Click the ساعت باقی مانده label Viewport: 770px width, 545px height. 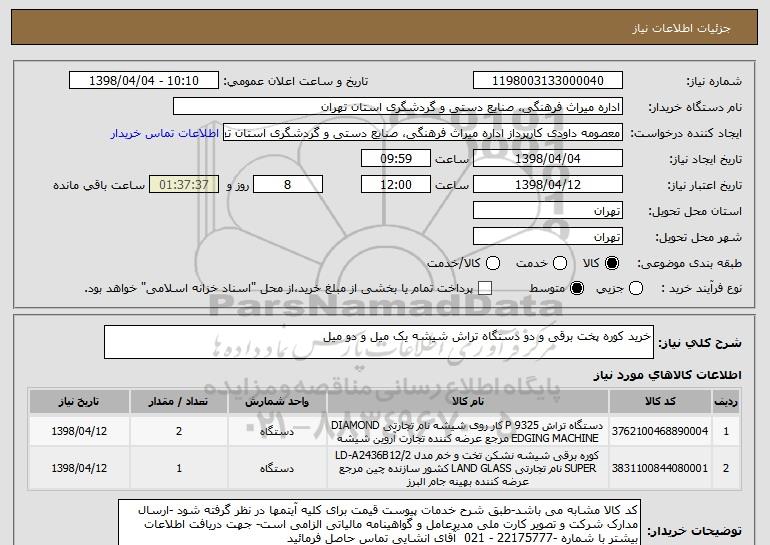coord(99,185)
